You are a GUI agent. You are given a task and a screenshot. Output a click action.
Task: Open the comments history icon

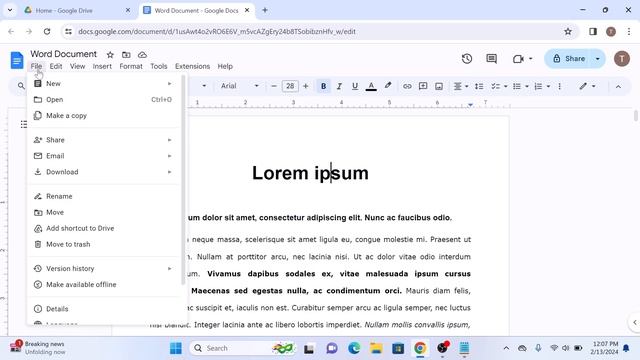491,59
